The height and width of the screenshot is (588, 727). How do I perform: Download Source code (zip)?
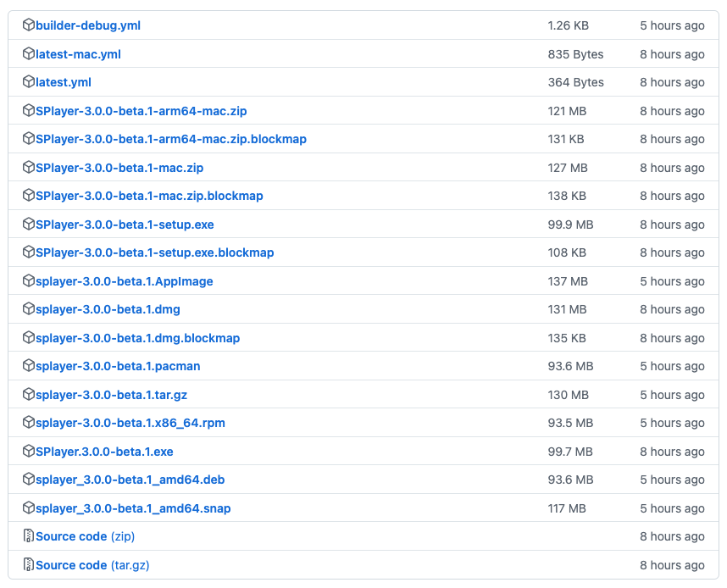coord(86,536)
